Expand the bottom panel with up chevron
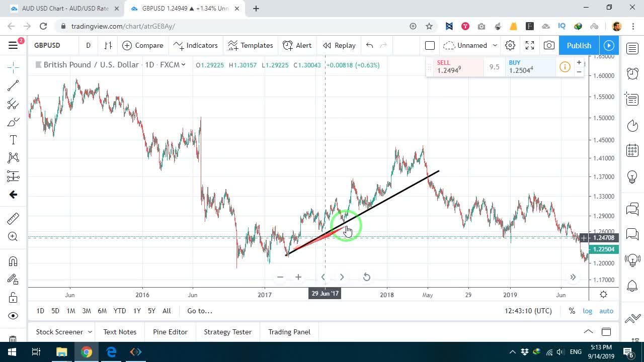This screenshot has width=644, height=362. point(588,332)
